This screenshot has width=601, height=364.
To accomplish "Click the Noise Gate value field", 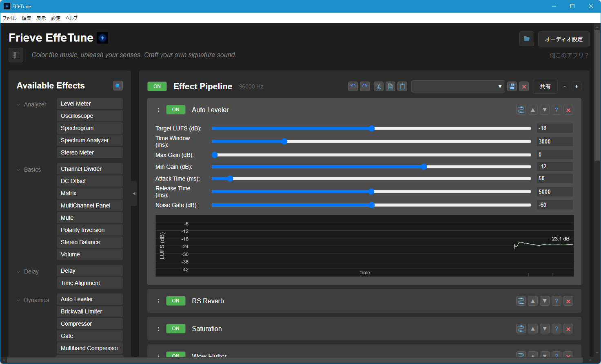I will (x=555, y=205).
